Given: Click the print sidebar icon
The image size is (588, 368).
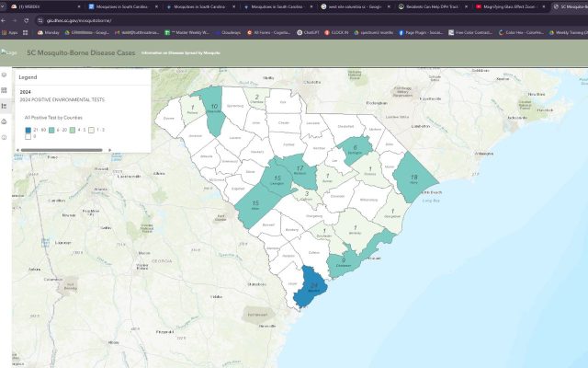Looking at the screenshot, I should pyautogui.click(x=4, y=121).
